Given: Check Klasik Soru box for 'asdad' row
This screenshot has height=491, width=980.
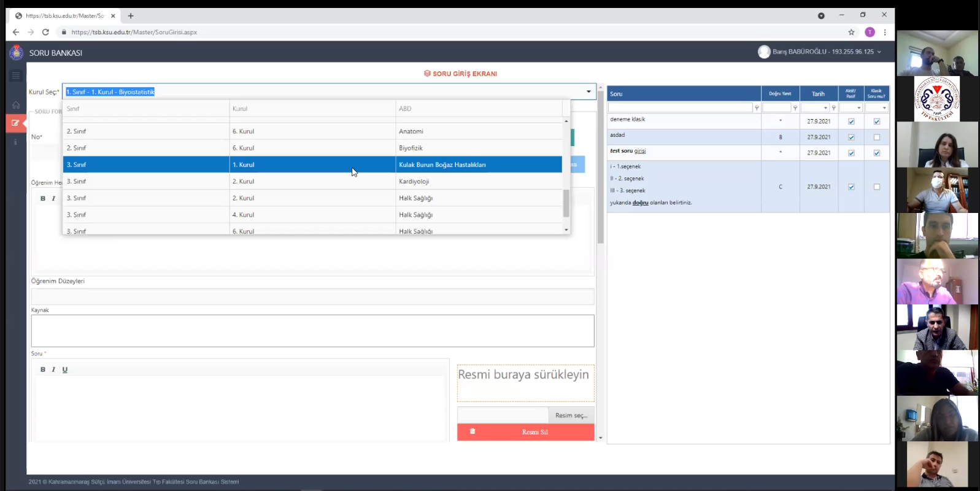Looking at the screenshot, I should [x=876, y=137].
